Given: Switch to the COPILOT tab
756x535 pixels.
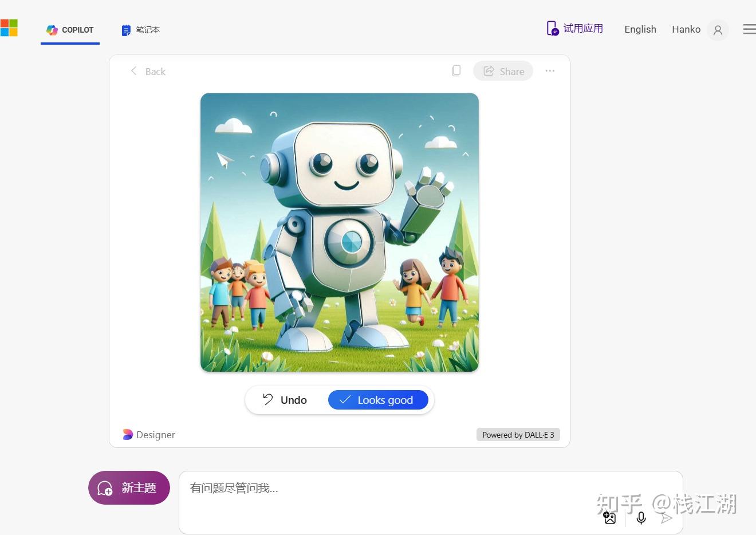Looking at the screenshot, I should coord(70,30).
